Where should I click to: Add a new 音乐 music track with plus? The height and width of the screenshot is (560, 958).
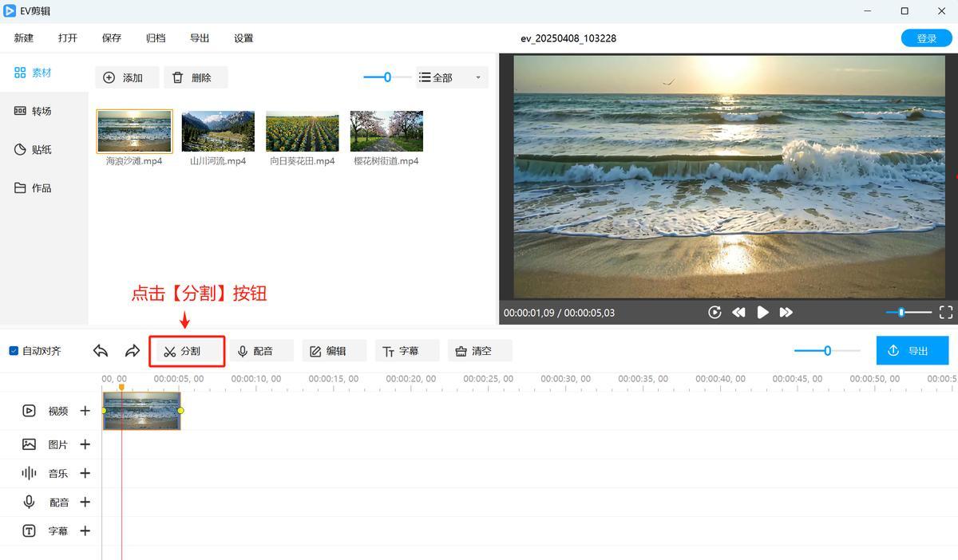pyautogui.click(x=85, y=473)
